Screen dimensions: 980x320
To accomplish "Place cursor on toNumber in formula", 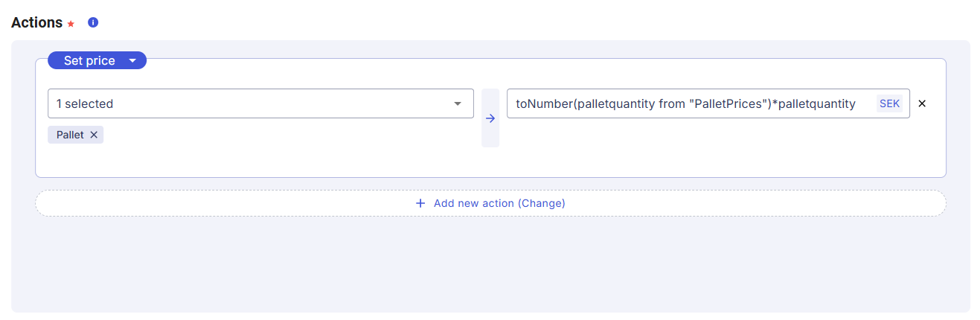I will pos(543,103).
